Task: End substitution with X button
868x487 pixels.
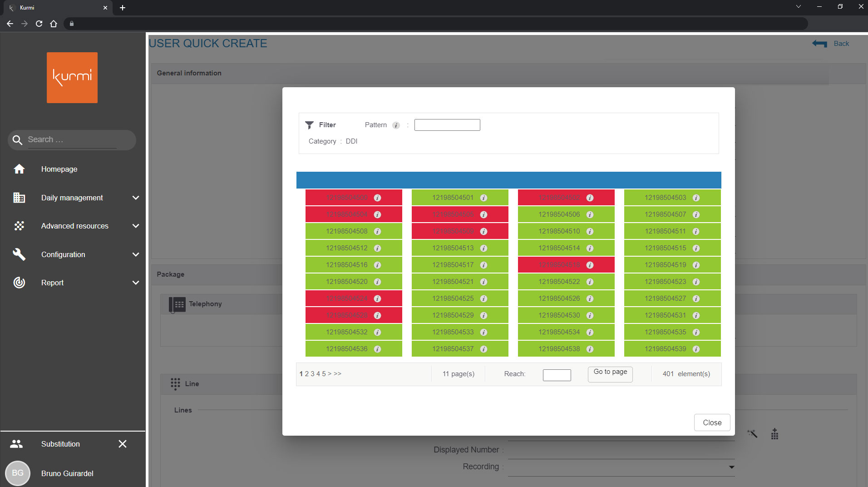Action: click(x=123, y=444)
